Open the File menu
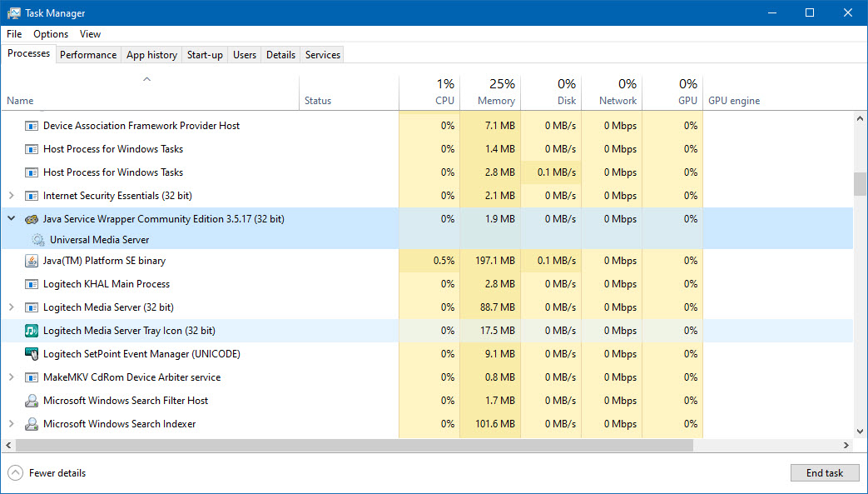 (x=14, y=34)
